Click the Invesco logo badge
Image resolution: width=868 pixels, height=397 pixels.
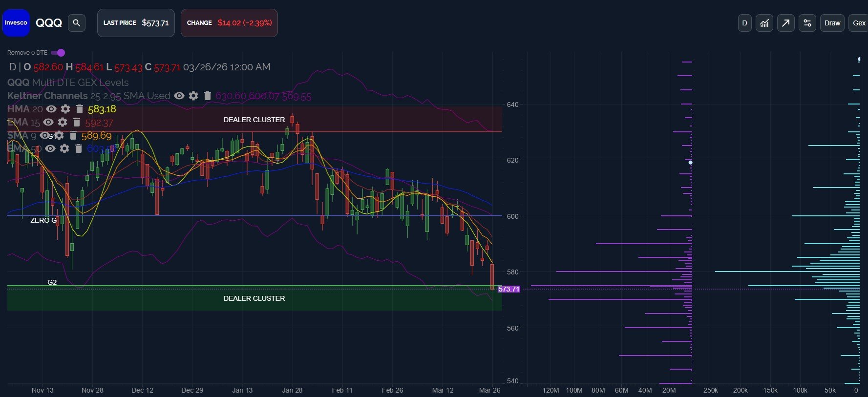point(16,22)
